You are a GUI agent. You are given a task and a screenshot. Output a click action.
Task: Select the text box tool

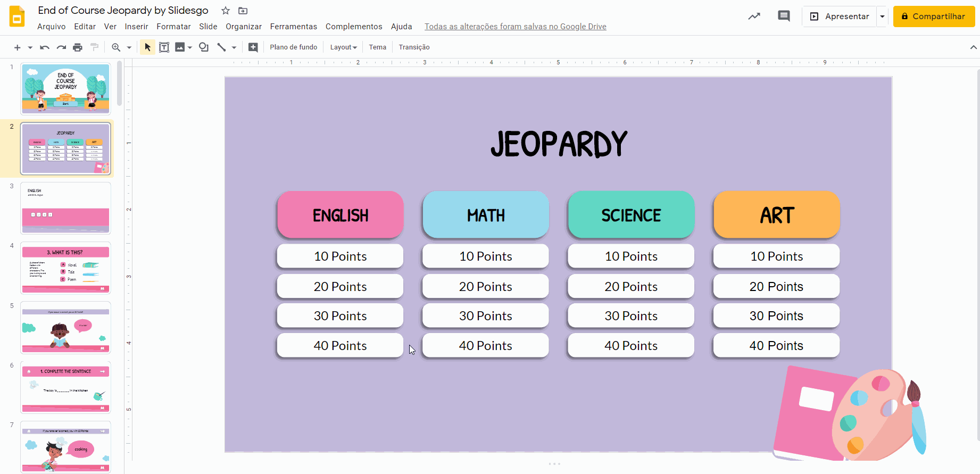pos(164,47)
